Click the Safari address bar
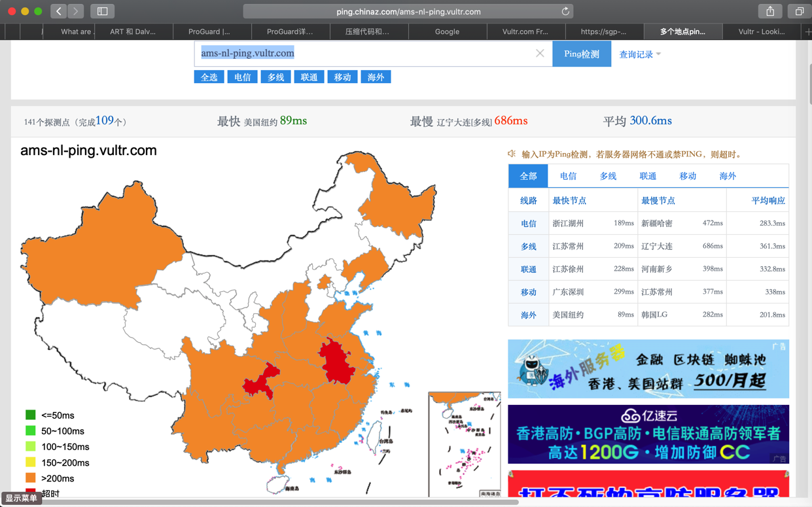812x507 pixels. 408,11
